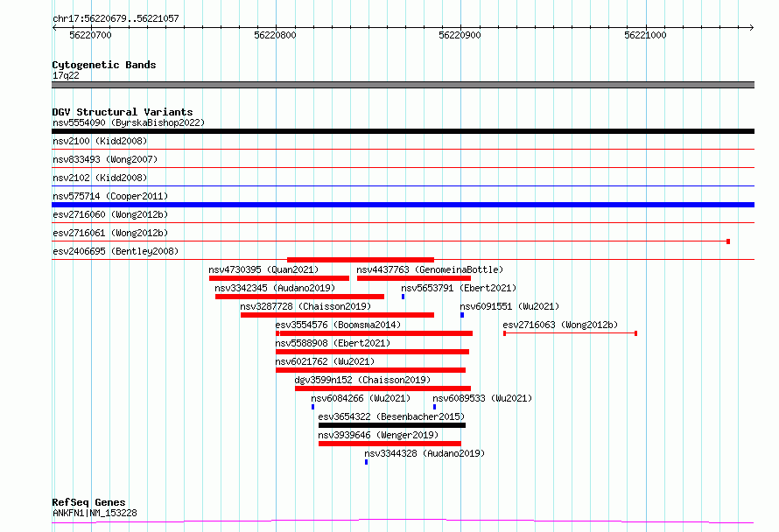
Task: Select the thick blue nsv575714 bar
Action: tap(403, 205)
